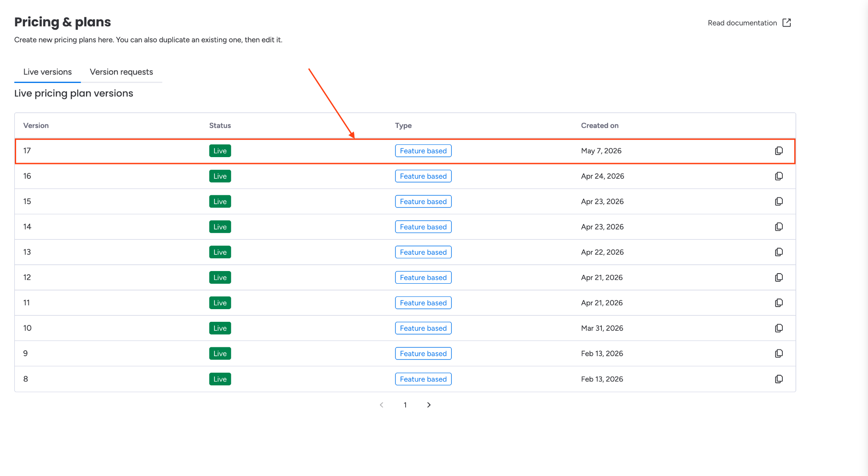The image size is (868, 476).
Task: Click the Live status badge for version 17
Action: 220,151
